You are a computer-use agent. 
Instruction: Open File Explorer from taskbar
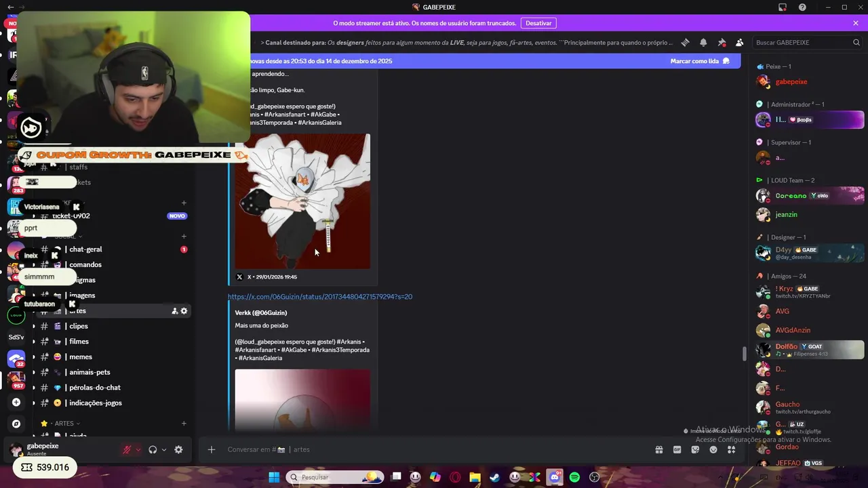475,477
